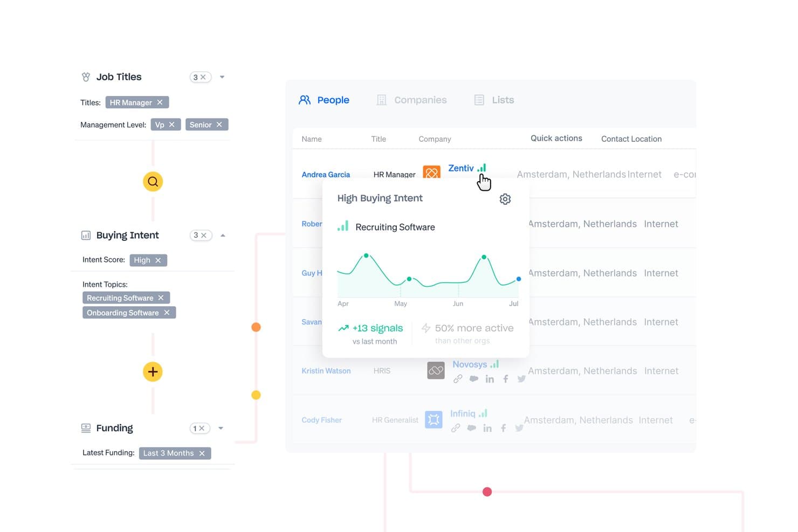Viewport: 798px width, 532px height.
Task: Remove the HR Manager title tag
Action: click(x=160, y=102)
